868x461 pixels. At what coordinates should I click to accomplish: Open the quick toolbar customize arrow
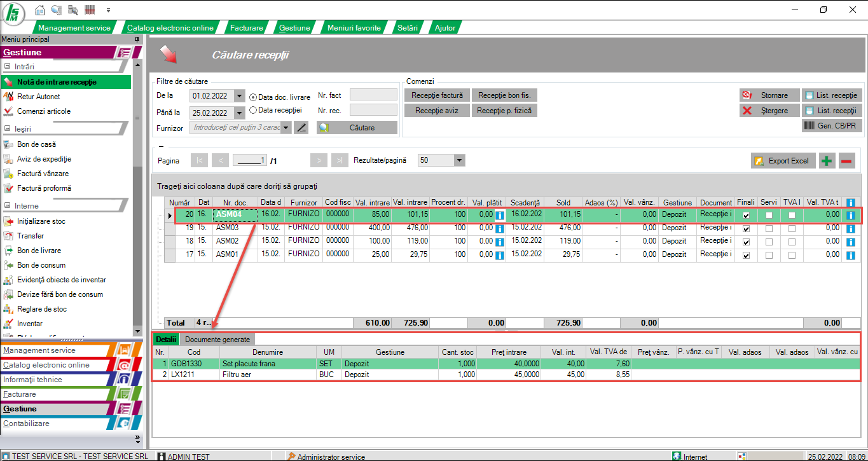pos(108,11)
